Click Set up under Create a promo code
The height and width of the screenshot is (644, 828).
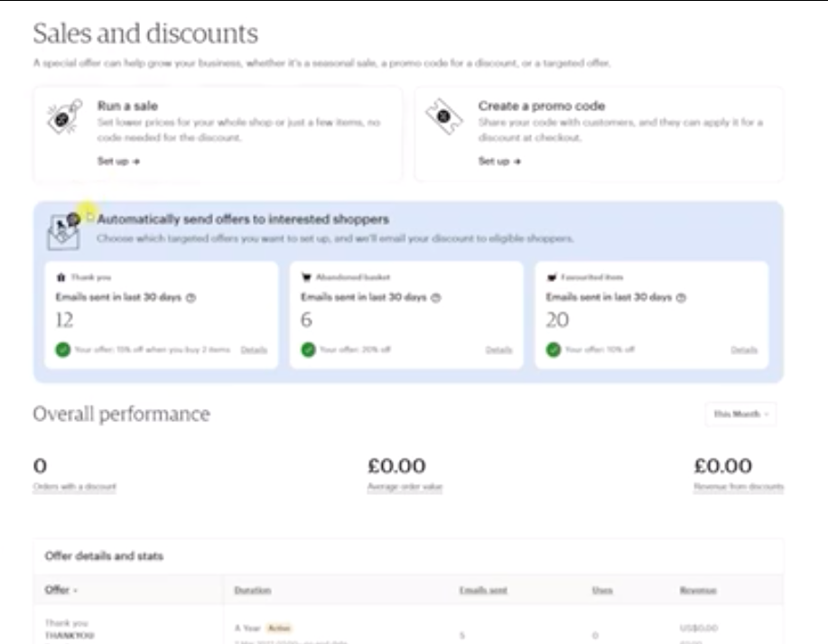click(x=499, y=162)
